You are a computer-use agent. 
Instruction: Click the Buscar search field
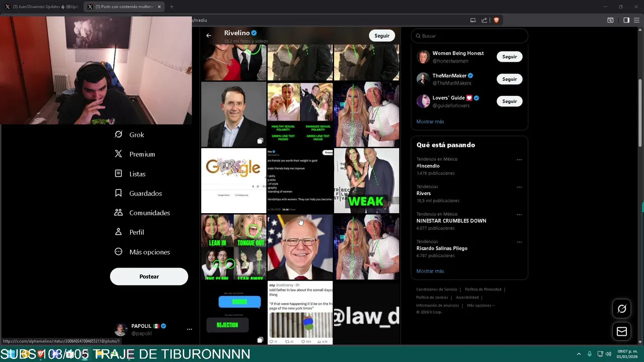pyautogui.click(x=469, y=36)
